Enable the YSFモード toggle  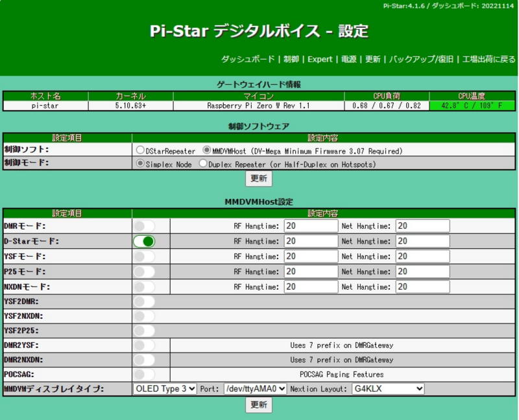tap(144, 257)
